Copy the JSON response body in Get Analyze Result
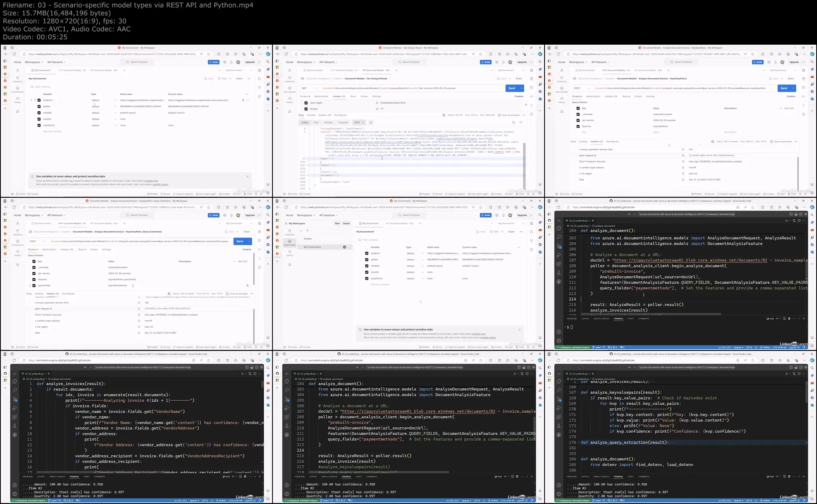This screenshot has height=504, width=817. pos(513,123)
